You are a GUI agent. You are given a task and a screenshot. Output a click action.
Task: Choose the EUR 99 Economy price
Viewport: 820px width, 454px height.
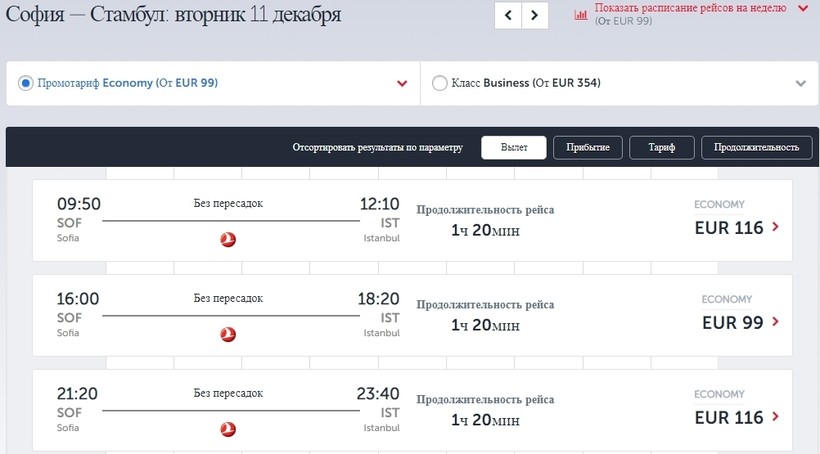coord(732,323)
